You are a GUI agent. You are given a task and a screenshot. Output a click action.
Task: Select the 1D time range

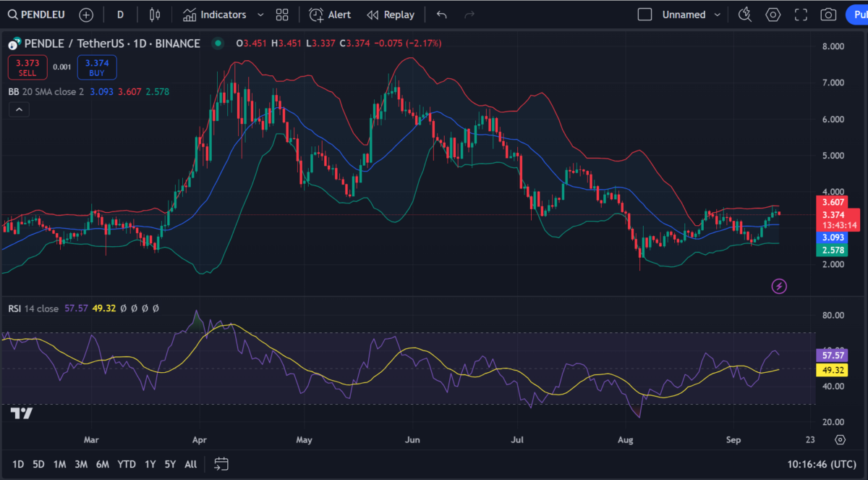click(x=18, y=463)
